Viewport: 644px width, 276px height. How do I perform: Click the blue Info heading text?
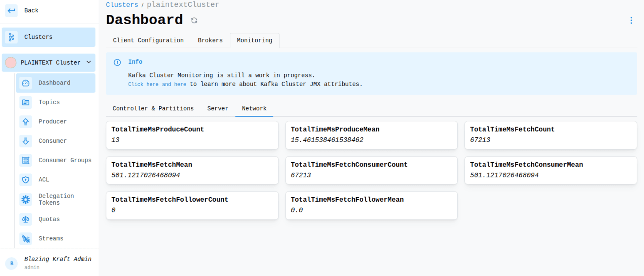coord(135,62)
